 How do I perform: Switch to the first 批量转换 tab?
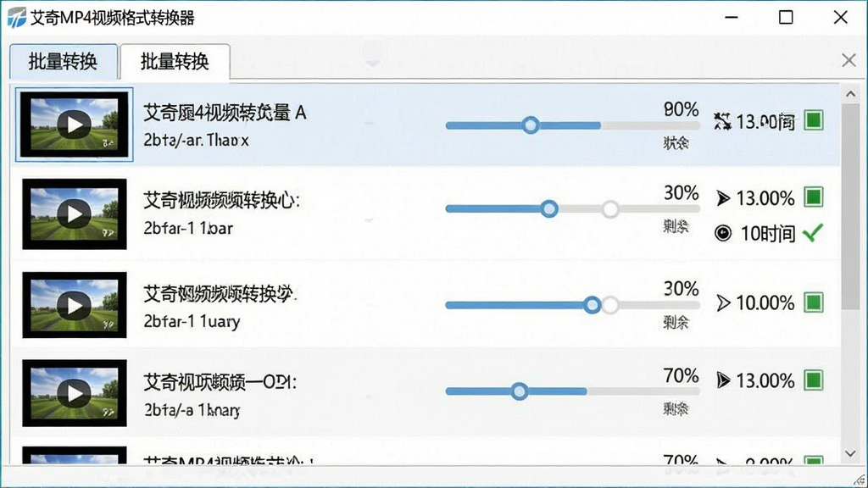(x=63, y=61)
